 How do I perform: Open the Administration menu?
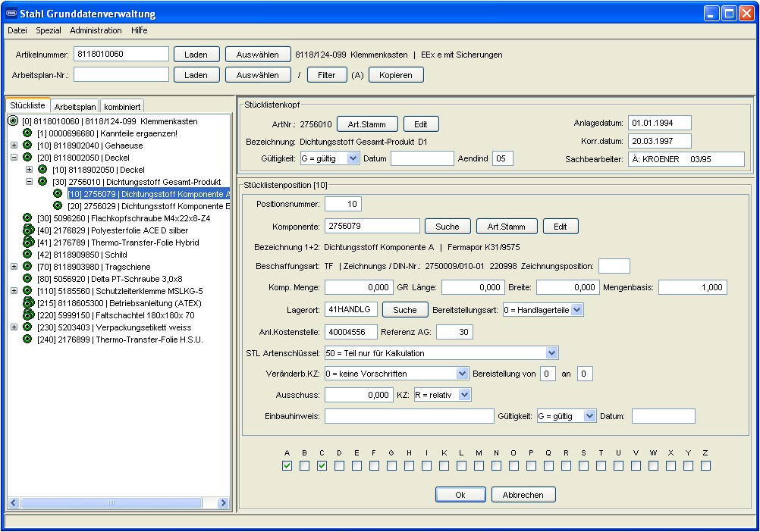pyautogui.click(x=96, y=30)
